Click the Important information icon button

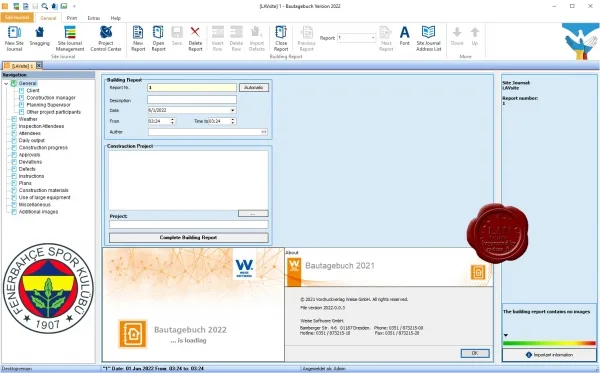click(529, 355)
